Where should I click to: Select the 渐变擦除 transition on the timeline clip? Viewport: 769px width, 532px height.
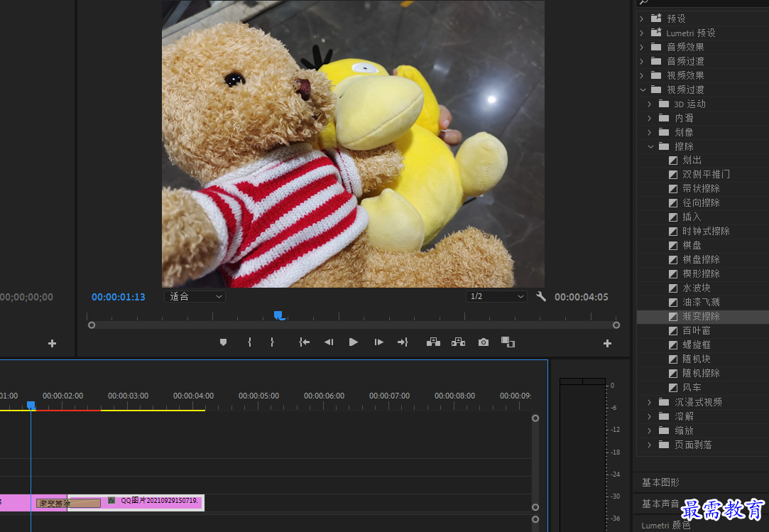[68, 503]
